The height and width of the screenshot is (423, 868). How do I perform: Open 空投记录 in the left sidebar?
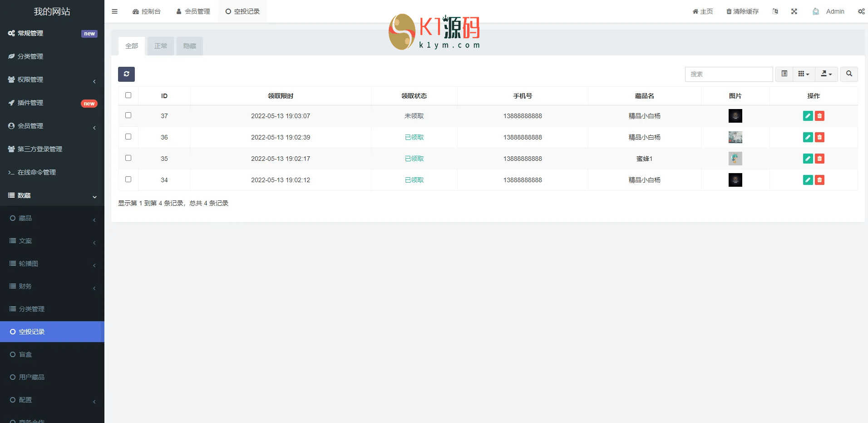pyautogui.click(x=52, y=332)
